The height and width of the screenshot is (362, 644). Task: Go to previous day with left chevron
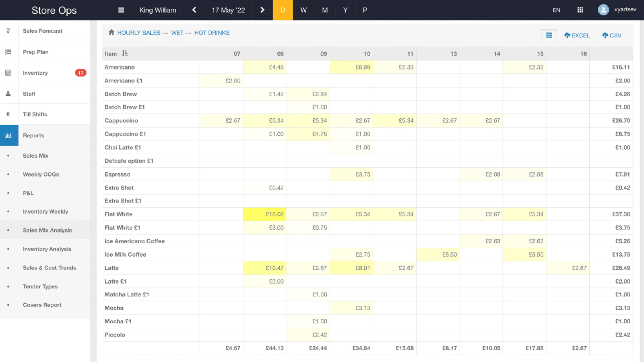(194, 10)
